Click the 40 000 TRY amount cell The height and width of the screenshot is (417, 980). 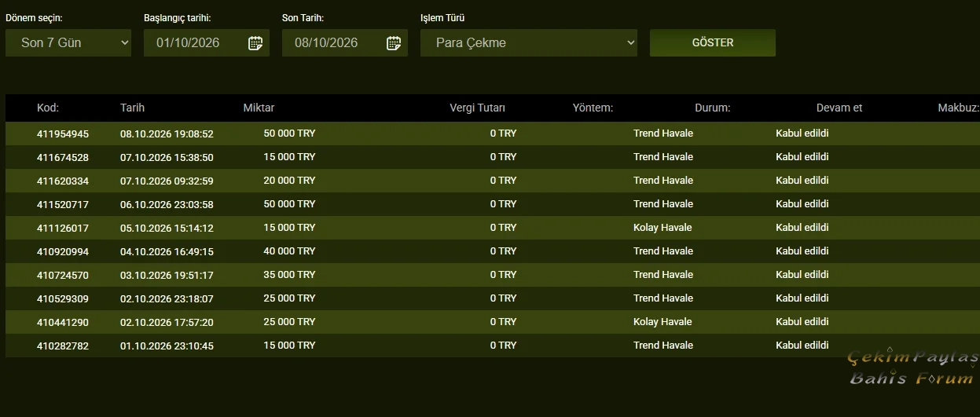pyautogui.click(x=289, y=251)
